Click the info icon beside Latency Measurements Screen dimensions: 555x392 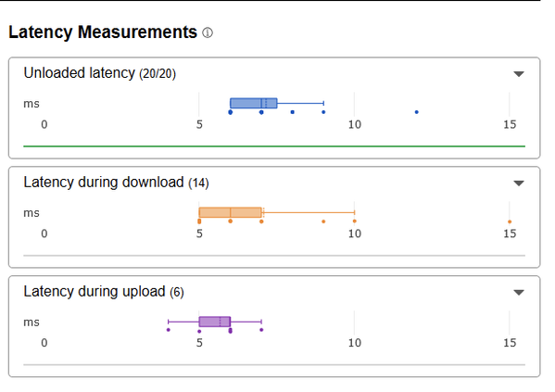(208, 33)
